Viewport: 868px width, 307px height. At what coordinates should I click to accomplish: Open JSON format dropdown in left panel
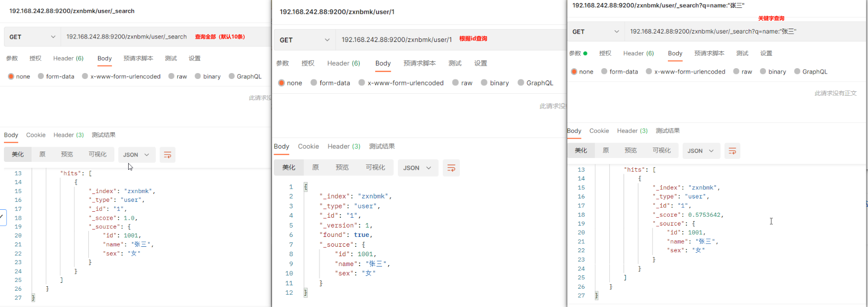pyautogui.click(x=136, y=155)
